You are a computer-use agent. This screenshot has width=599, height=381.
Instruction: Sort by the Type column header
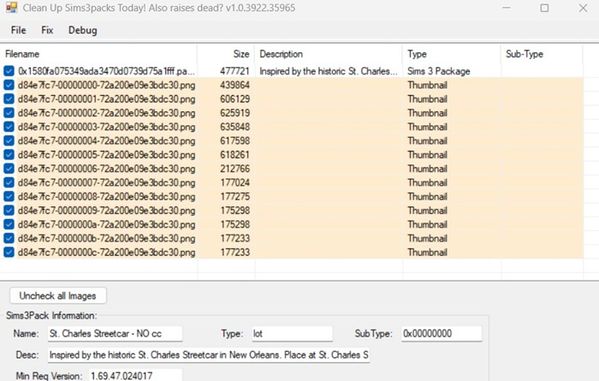pyautogui.click(x=452, y=54)
